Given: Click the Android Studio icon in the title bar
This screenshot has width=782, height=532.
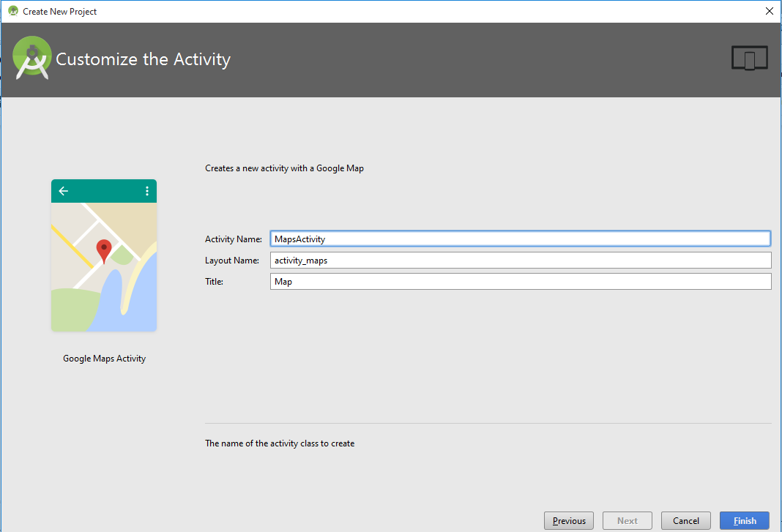Looking at the screenshot, I should tap(13, 11).
